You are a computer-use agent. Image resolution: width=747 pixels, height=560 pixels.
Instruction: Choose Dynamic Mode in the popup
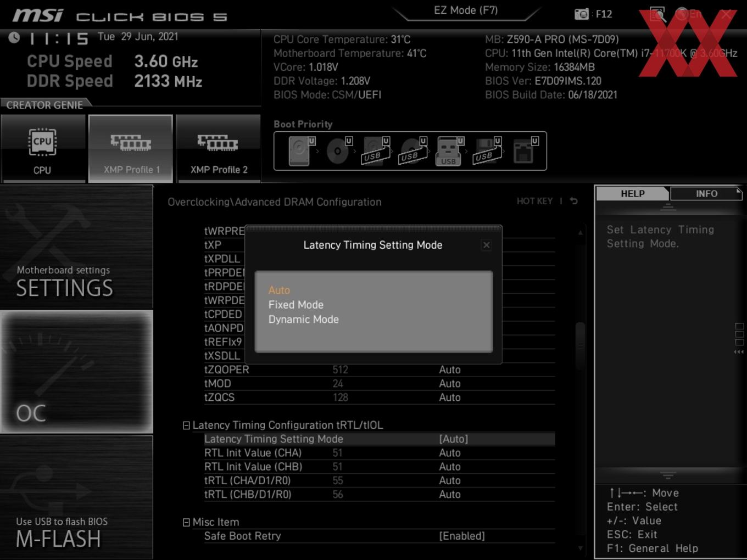click(304, 320)
